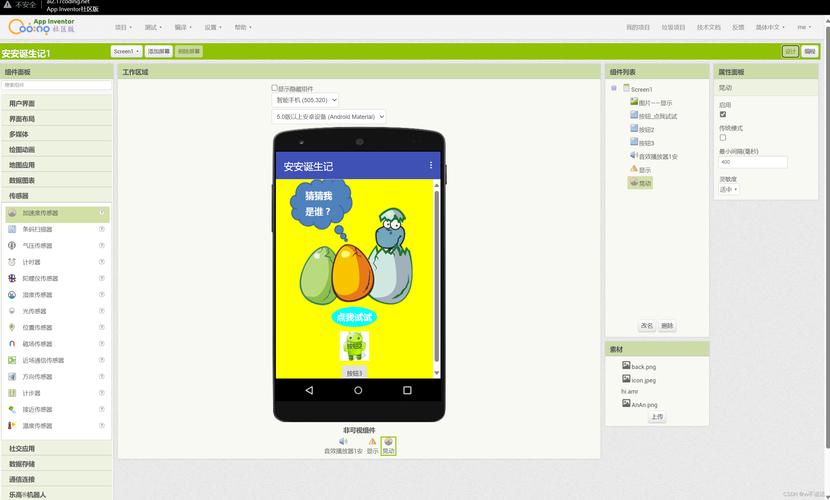Enable the legacy mode checkbox

point(723,138)
